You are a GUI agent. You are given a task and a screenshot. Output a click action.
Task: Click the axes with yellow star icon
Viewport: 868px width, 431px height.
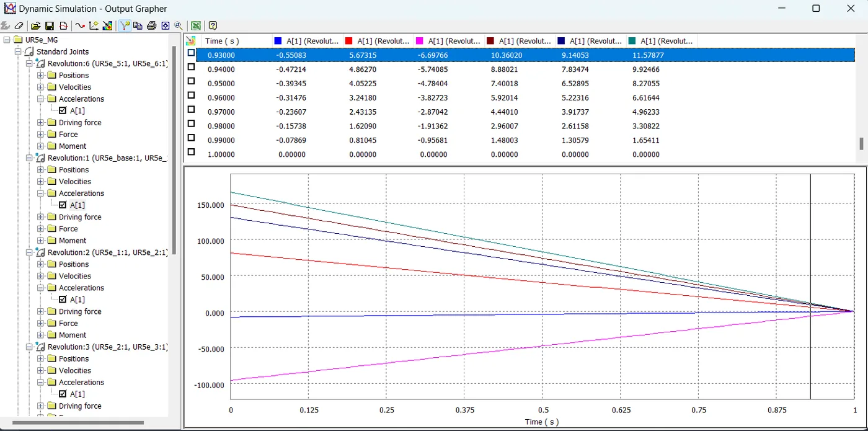[x=94, y=26]
